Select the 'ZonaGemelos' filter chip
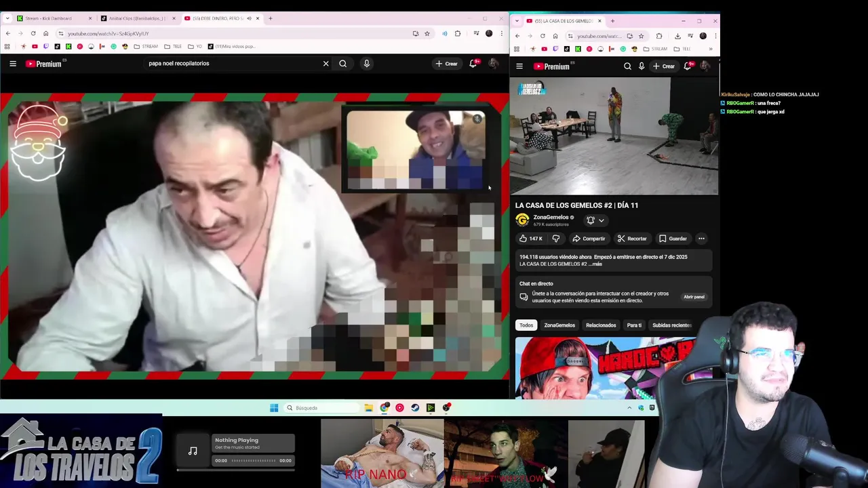This screenshot has height=488, width=868. click(559, 325)
